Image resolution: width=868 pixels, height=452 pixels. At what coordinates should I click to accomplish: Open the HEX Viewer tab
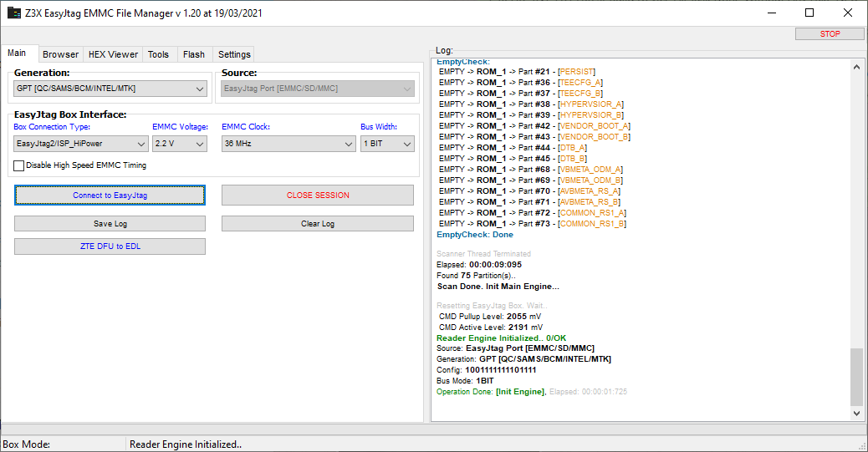tap(113, 54)
